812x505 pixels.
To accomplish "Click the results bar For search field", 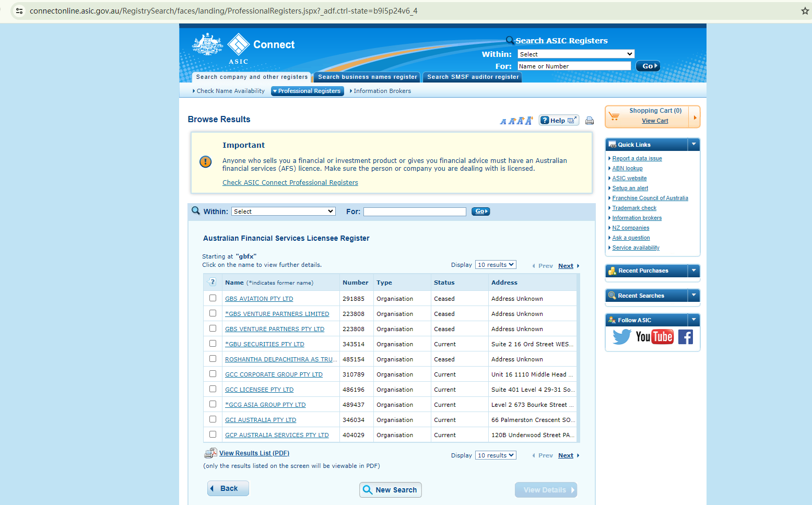I will click(415, 212).
